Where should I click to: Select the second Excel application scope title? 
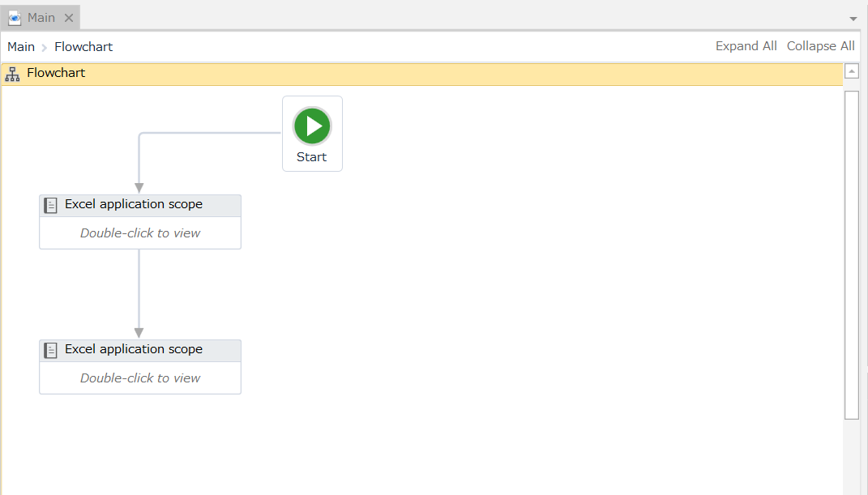coord(134,349)
